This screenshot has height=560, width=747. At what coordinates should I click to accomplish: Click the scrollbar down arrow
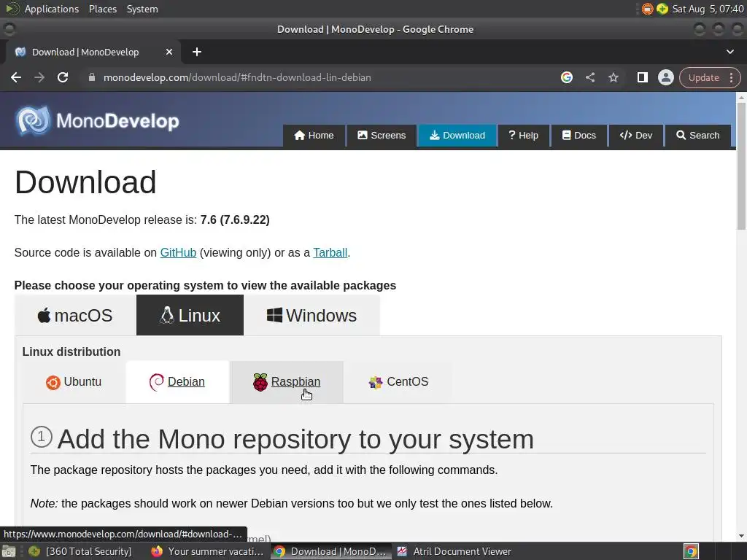(741, 536)
